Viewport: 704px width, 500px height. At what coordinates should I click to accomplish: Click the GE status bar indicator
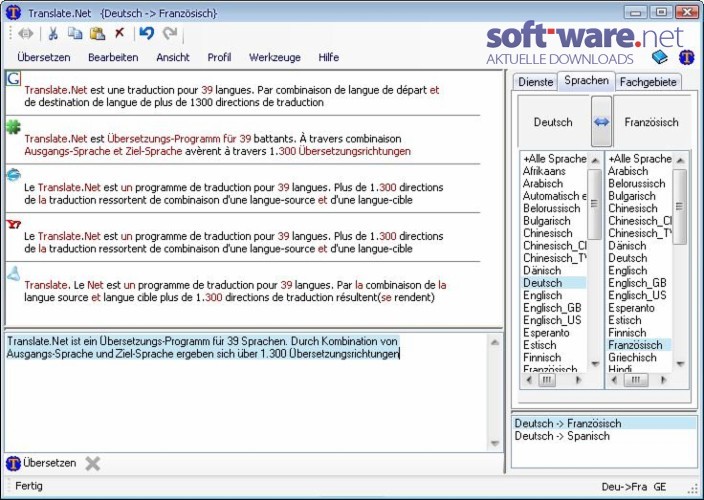click(x=660, y=487)
